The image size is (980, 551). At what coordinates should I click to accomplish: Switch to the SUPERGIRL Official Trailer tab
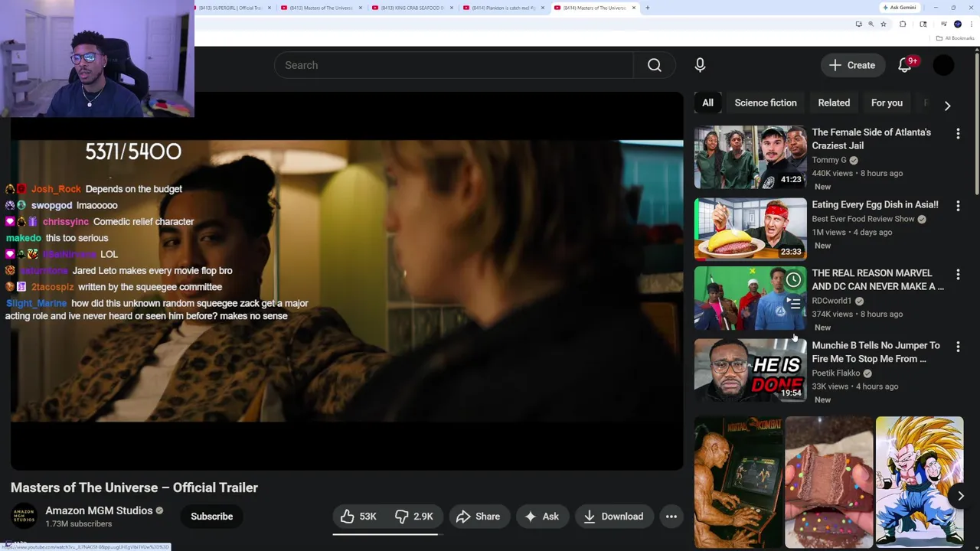point(230,8)
